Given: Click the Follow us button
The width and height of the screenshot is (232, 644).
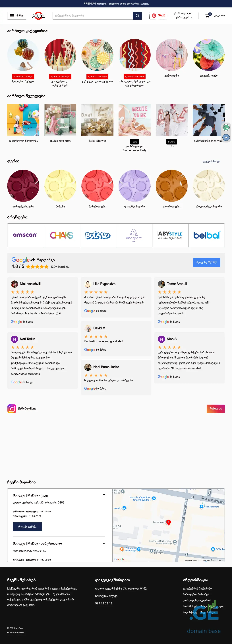Looking at the screenshot, I should [x=216, y=409].
